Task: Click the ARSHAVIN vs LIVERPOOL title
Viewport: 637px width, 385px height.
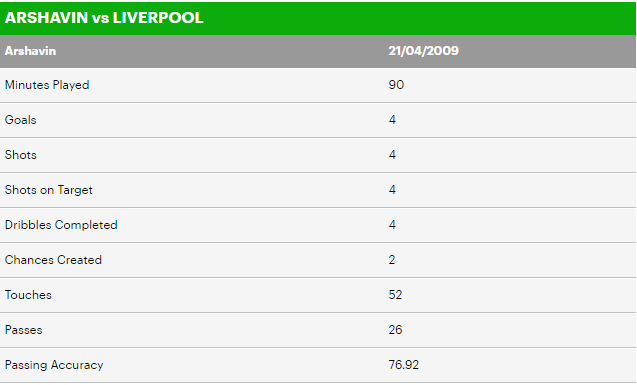Action: [x=104, y=18]
